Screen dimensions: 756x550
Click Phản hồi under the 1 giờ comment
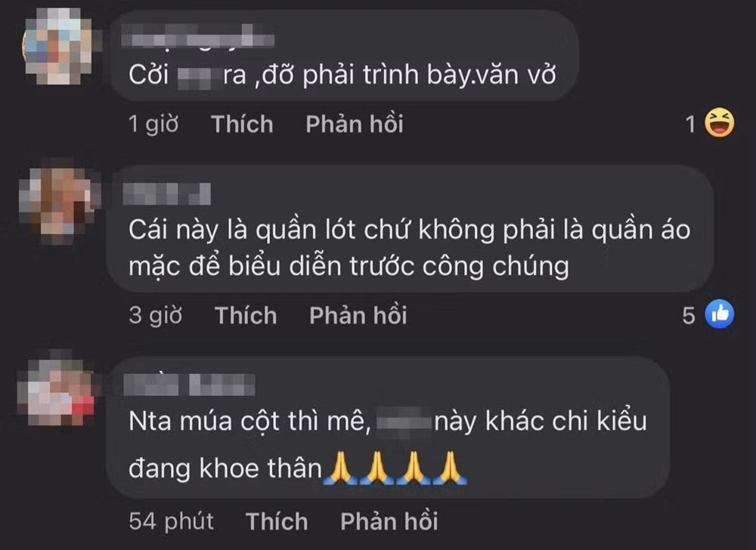pyautogui.click(x=355, y=124)
